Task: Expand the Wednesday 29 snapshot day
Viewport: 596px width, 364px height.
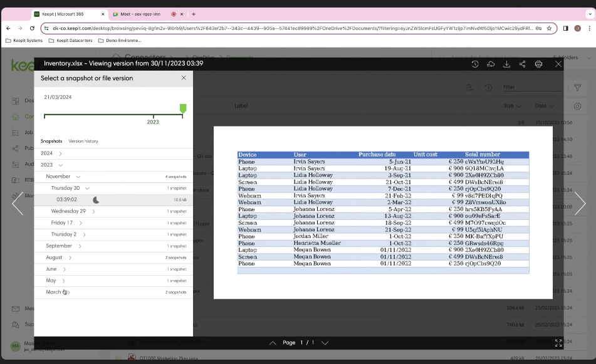Action: tap(93, 211)
